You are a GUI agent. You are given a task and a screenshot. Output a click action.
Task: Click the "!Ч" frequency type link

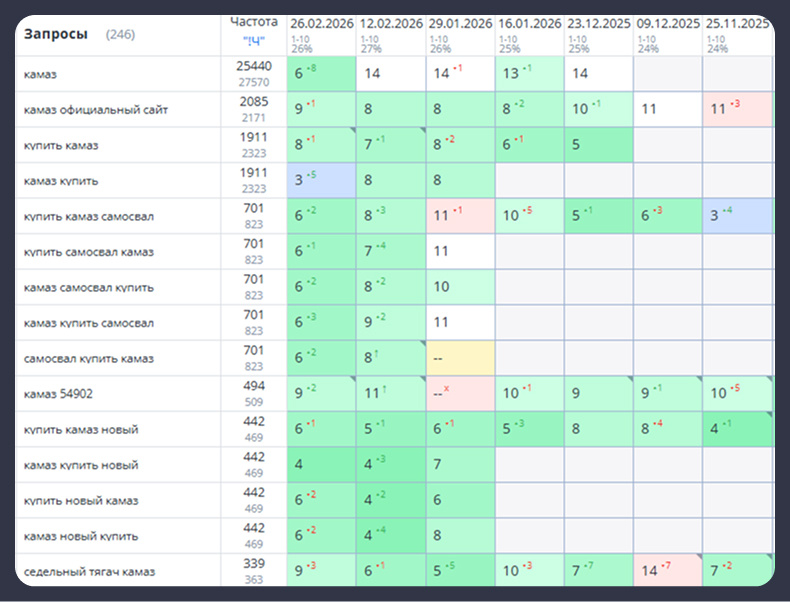(253, 42)
